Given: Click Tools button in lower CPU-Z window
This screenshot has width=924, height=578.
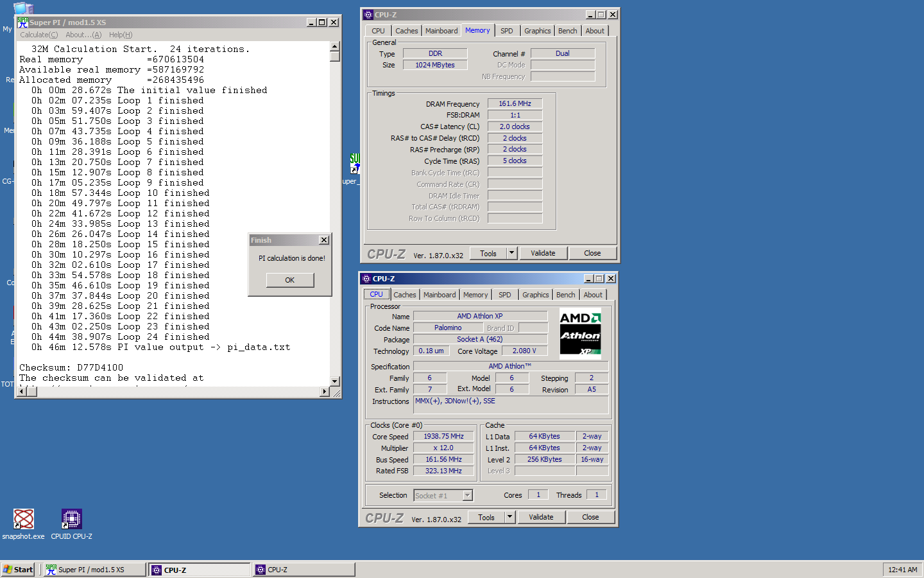Looking at the screenshot, I should (x=486, y=517).
